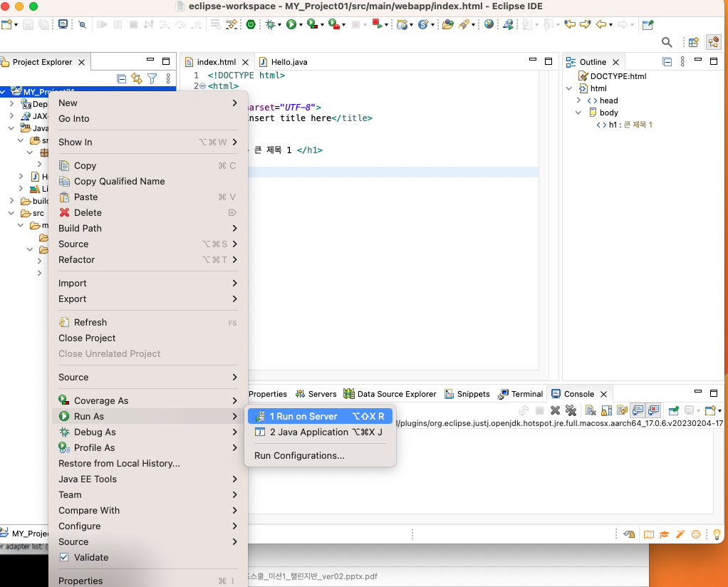The width and height of the screenshot is (728, 587).
Task: Click the Open Task folder icon
Action: [x=448, y=25]
